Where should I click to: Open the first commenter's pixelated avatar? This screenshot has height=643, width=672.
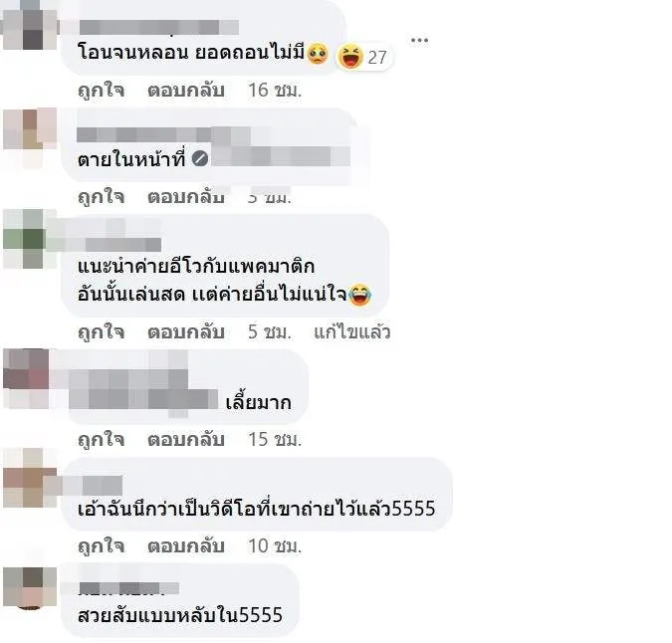(30, 25)
